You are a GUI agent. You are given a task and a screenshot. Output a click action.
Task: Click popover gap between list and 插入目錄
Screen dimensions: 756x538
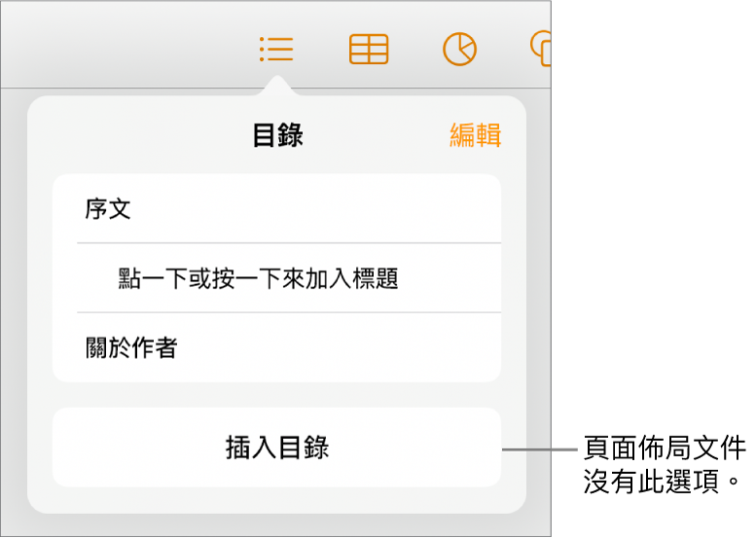pyautogui.click(x=276, y=395)
